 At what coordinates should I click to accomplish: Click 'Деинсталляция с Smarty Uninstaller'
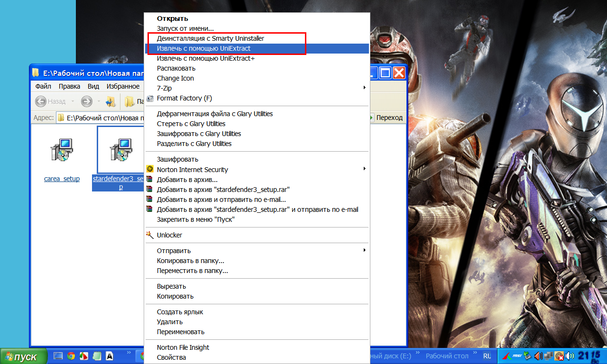pos(257,38)
